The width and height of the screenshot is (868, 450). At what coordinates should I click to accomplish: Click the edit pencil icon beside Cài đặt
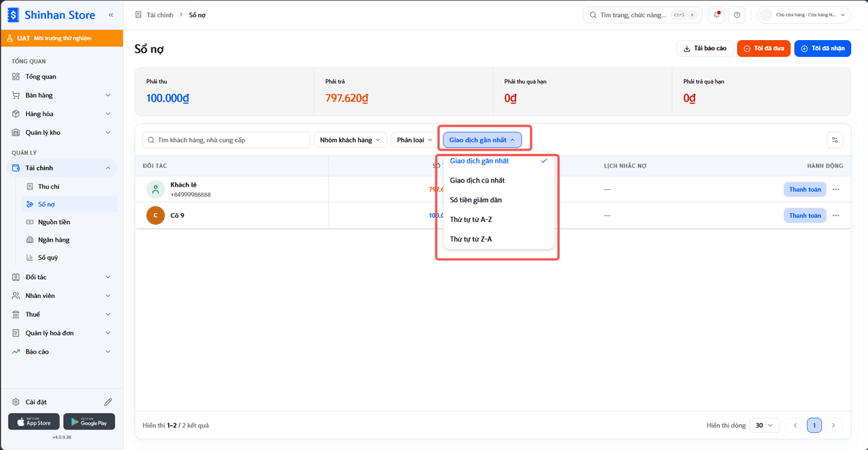click(108, 402)
